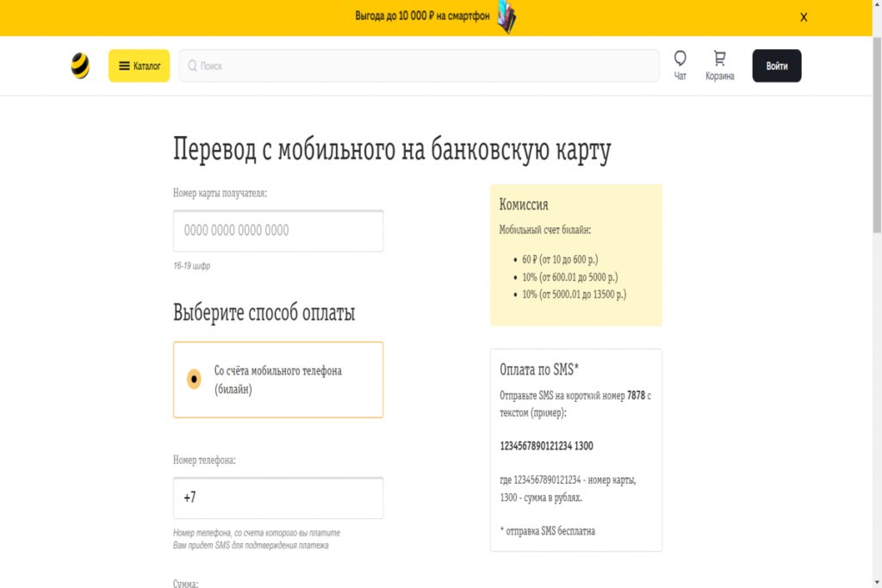Click the smartphone image in banner
The width and height of the screenshot is (882, 588).
click(506, 17)
